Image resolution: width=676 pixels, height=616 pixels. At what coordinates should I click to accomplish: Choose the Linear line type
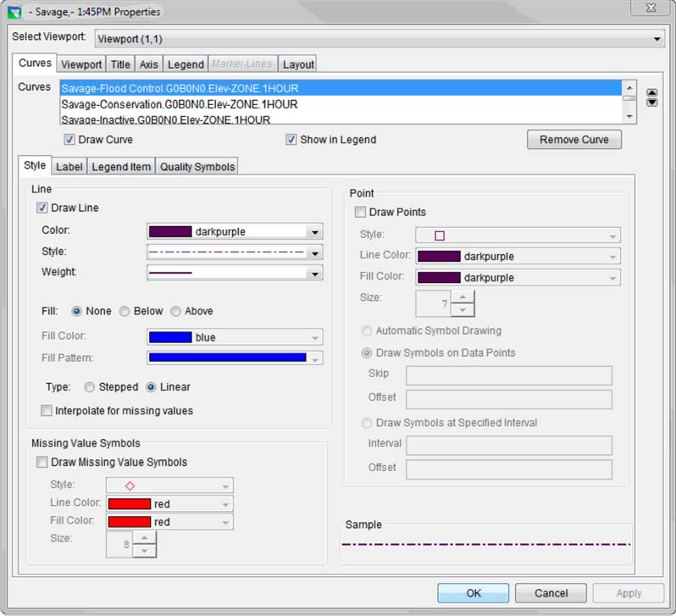tap(151, 387)
